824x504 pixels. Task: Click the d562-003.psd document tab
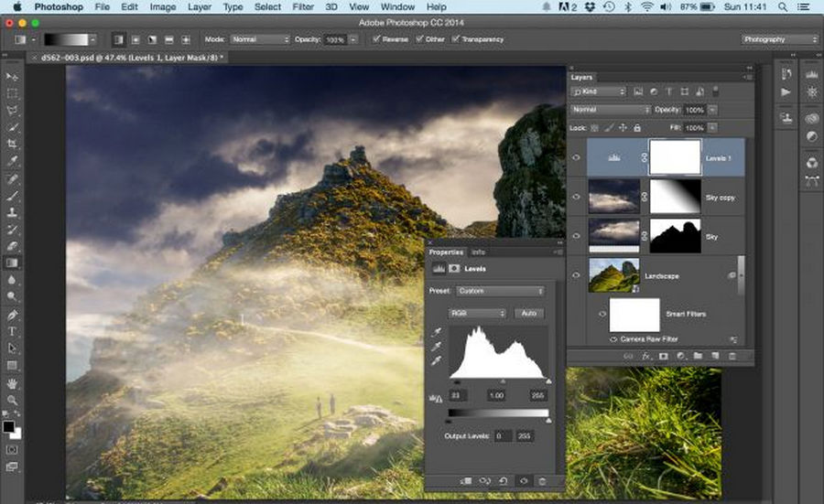tap(128, 58)
